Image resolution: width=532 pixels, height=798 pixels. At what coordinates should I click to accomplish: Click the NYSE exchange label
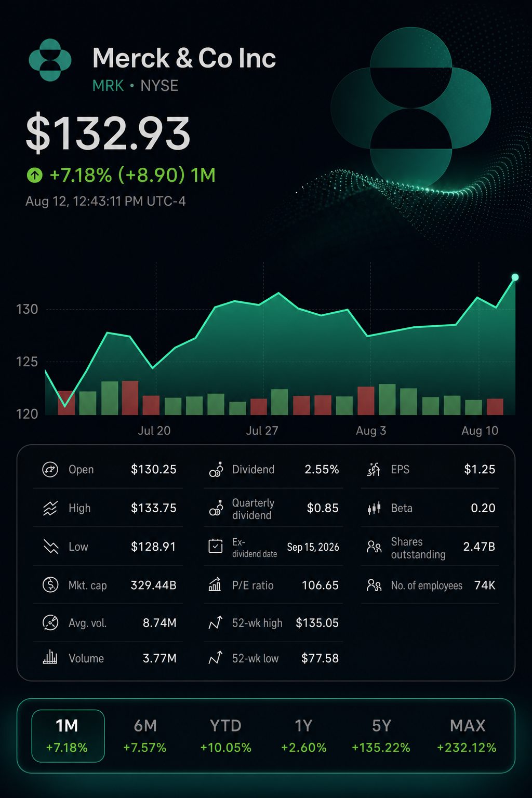coord(159,86)
